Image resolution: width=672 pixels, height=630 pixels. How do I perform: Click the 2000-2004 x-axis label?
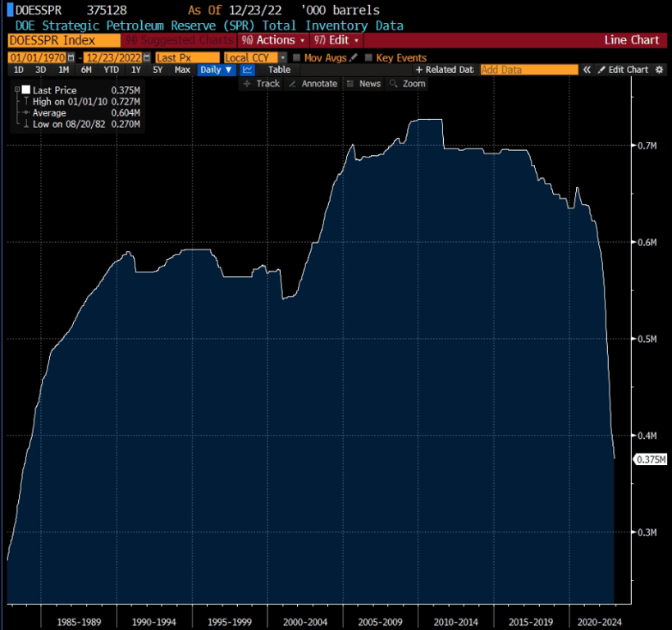(x=305, y=622)
